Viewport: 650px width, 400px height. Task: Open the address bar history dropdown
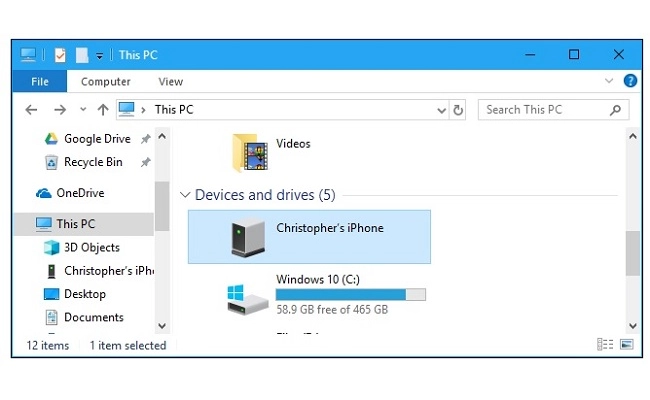pyautogui.click(x=441, y=110)
